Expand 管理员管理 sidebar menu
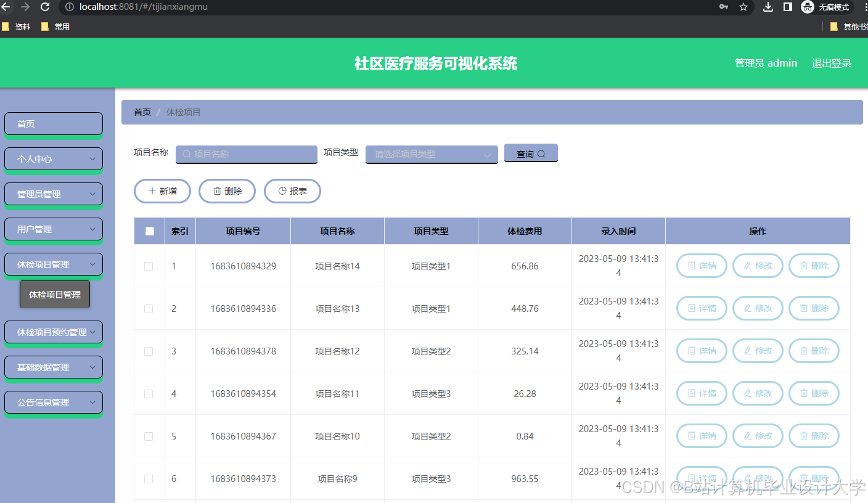The image size is (868, 503). click(54, 194)
